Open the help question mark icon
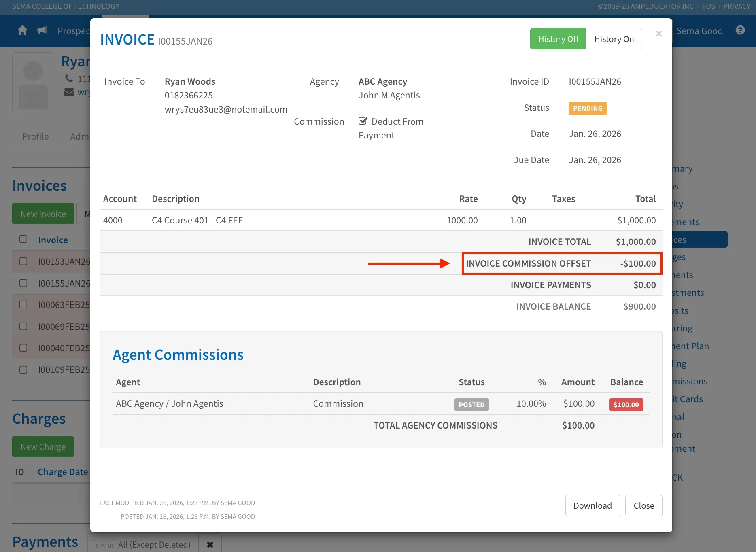This screenshot has width=756, height=552. click(740, 30)
